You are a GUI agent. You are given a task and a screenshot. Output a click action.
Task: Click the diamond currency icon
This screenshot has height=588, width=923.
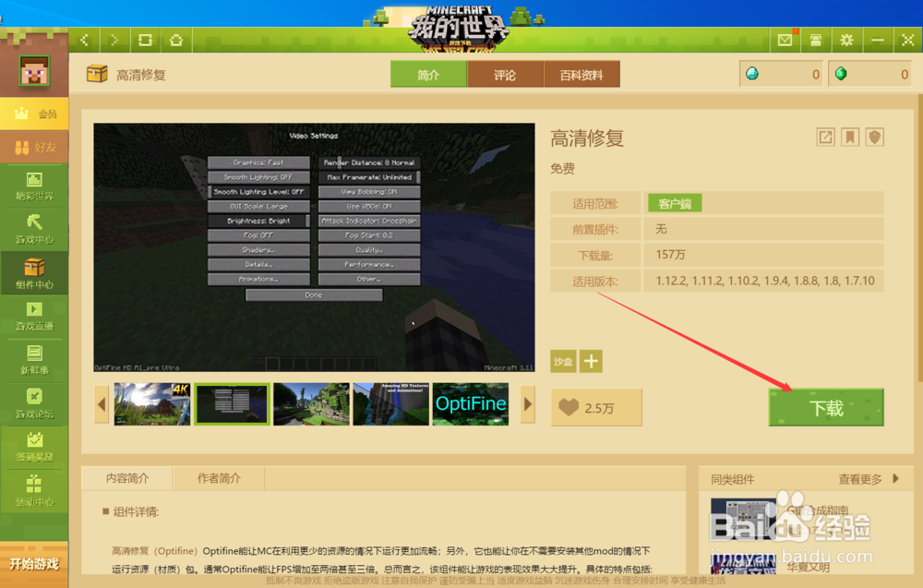click(x=752, y=74)
